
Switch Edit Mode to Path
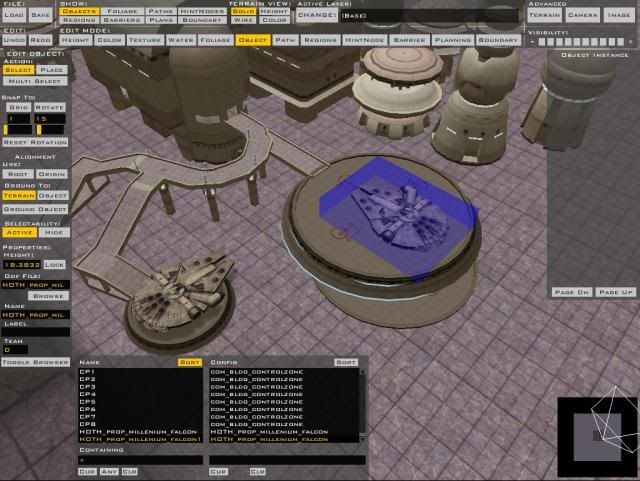285,40
